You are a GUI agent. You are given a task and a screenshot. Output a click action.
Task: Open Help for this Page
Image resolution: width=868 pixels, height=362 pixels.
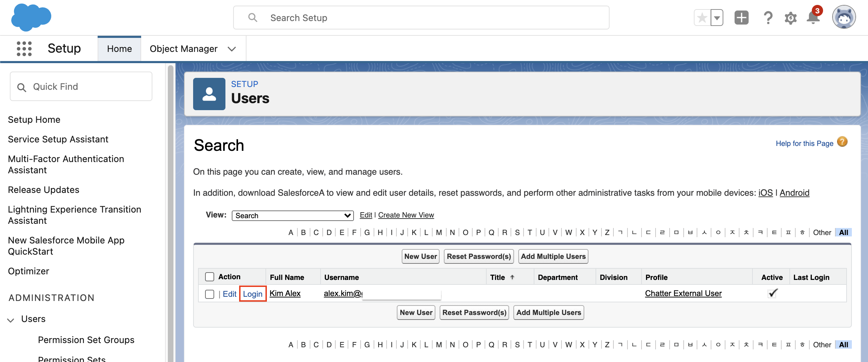(804, 143)
